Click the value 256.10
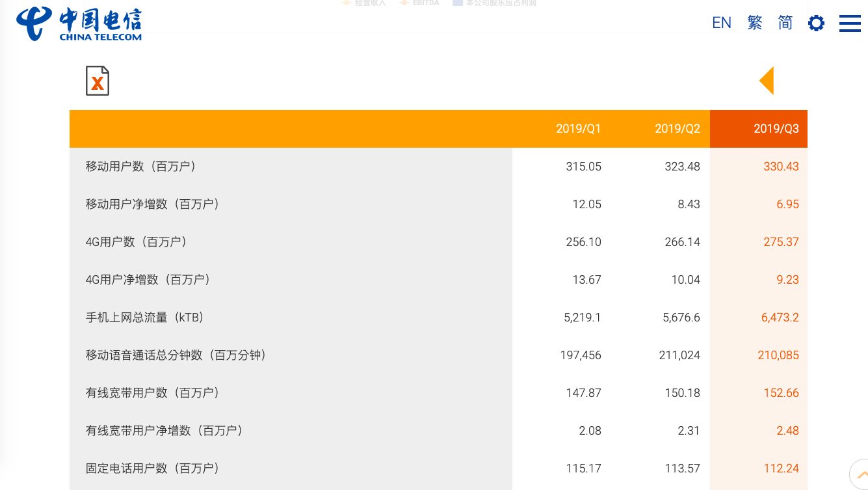Image resolution: width=868 pixels, height=490 pixels. point(584,242)
